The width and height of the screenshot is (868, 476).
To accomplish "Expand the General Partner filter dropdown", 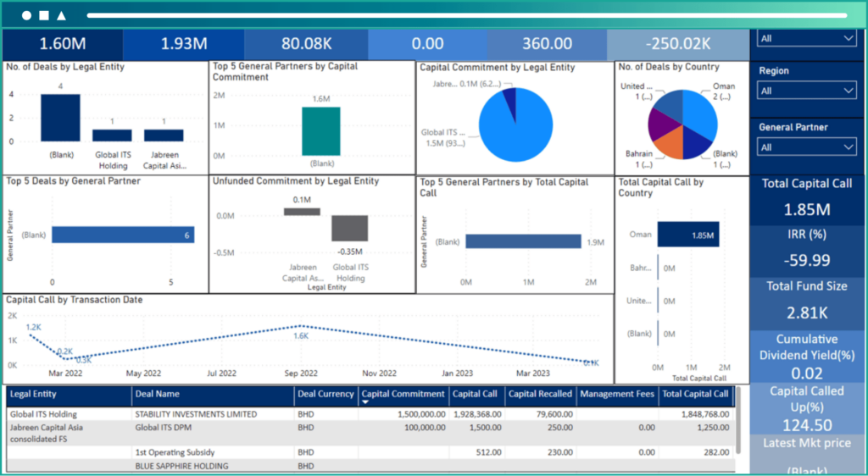I will pos(805,147).
